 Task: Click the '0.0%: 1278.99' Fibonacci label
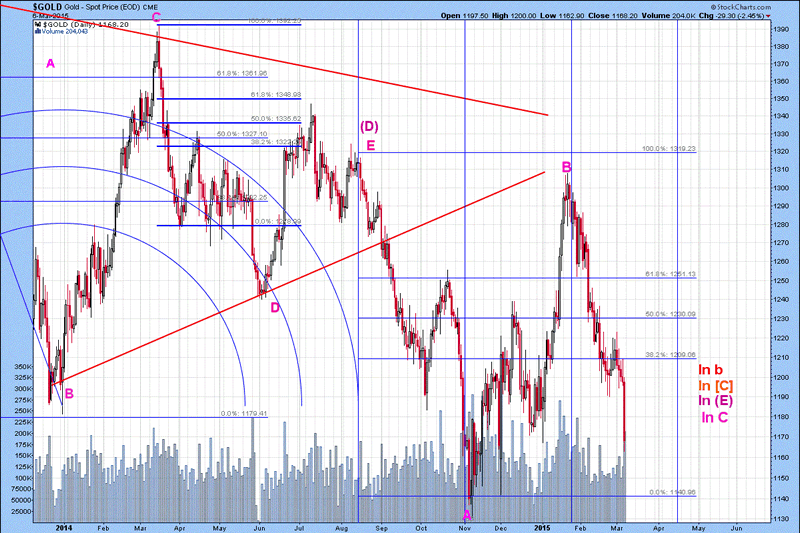click(x=278, y=222)
